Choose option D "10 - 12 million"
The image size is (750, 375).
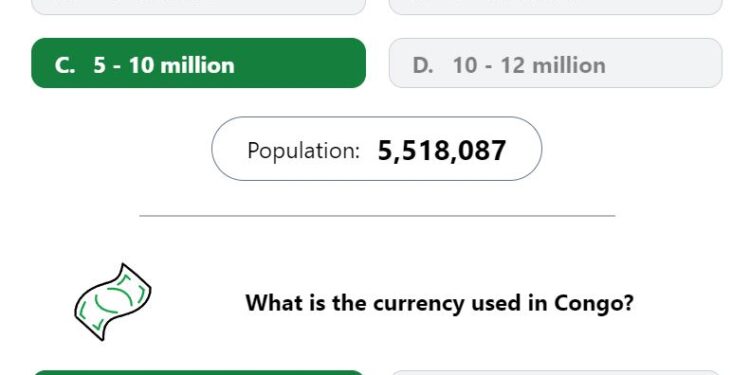[x=555, y=63]
